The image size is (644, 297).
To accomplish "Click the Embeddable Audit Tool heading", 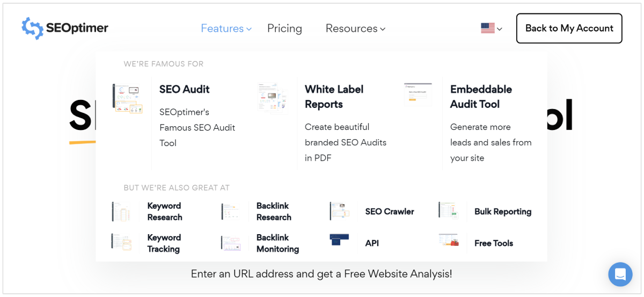I will [x=481, y=97].
